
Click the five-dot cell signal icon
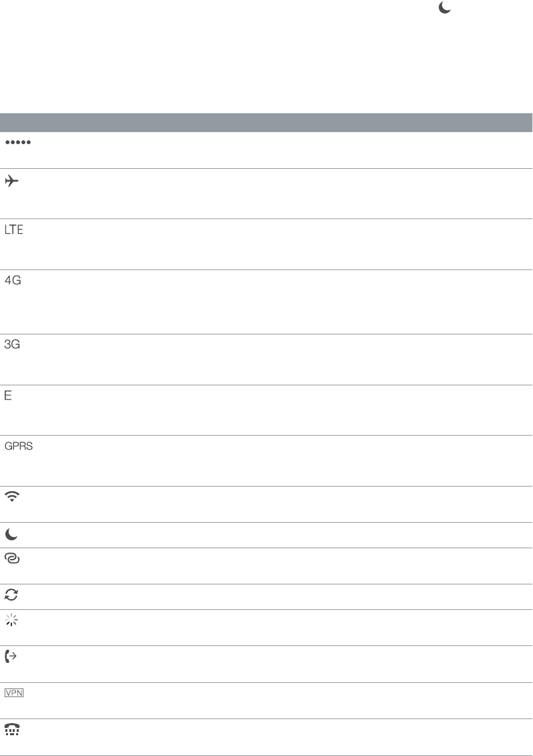coord(19,142)
